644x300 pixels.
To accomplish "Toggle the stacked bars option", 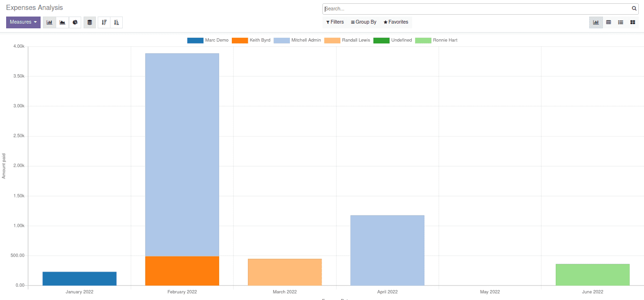I will point(90,22).
